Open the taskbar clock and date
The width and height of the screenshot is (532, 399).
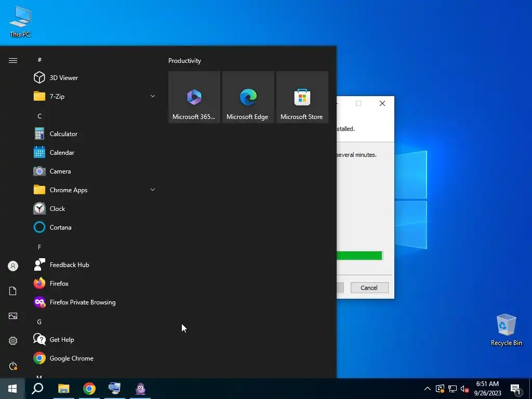click(487, 389)
